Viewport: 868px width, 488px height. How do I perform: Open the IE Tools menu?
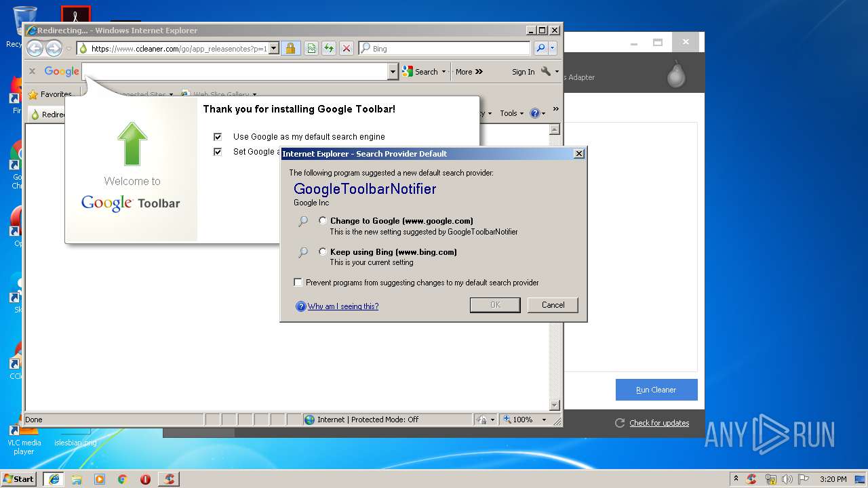tap(511, 113)
